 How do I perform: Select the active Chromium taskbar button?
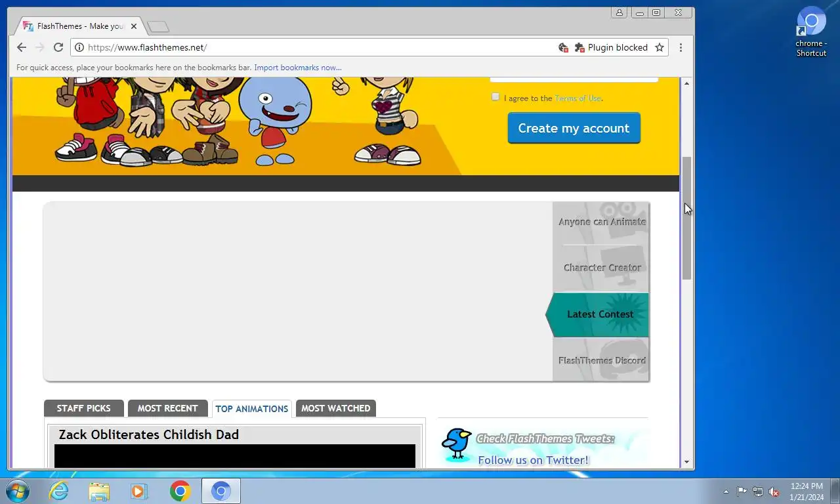tap(221, 491)
